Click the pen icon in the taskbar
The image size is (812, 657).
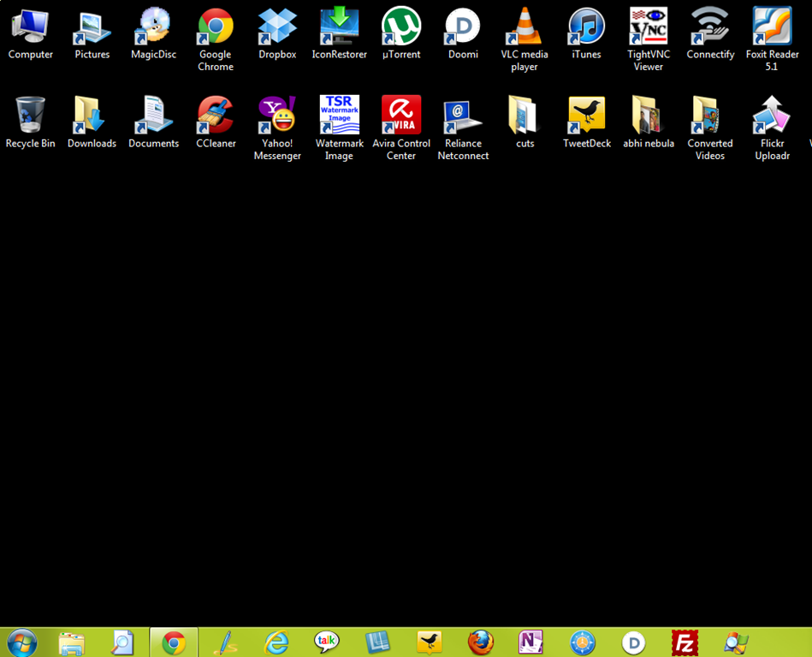(x=225, y=643)
